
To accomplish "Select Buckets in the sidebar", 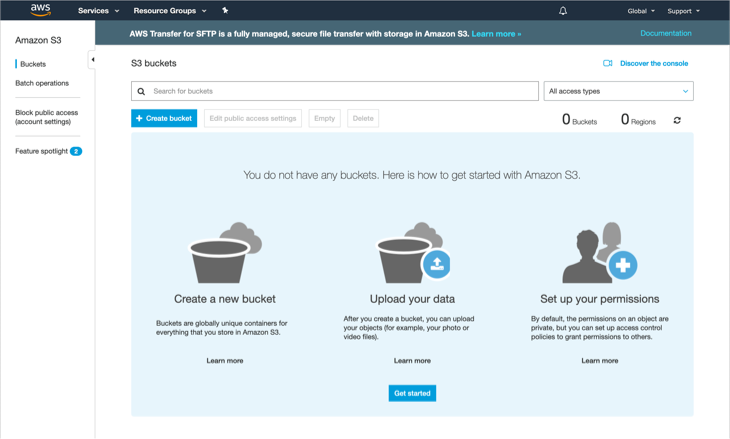I will [33, 64].
